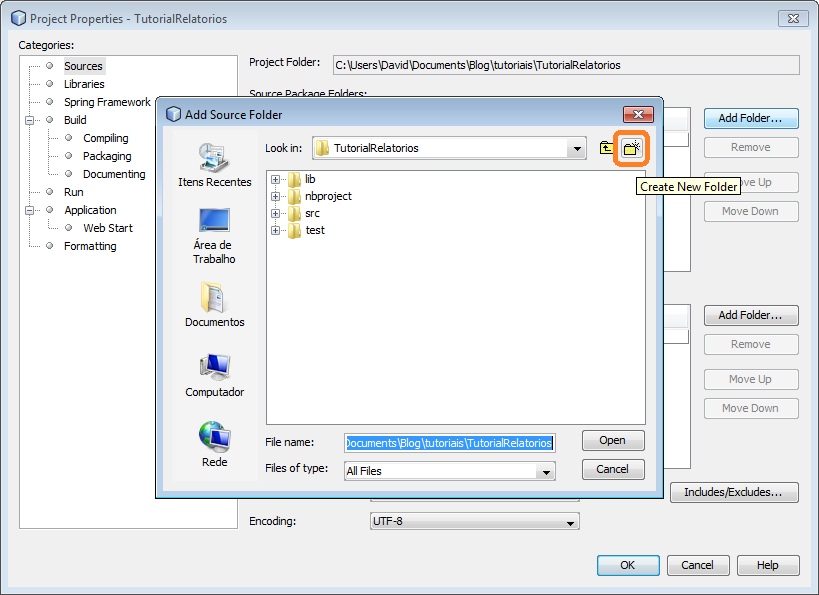
Task: Click the Create New Folder icon
Action: [x=631, y=148]
